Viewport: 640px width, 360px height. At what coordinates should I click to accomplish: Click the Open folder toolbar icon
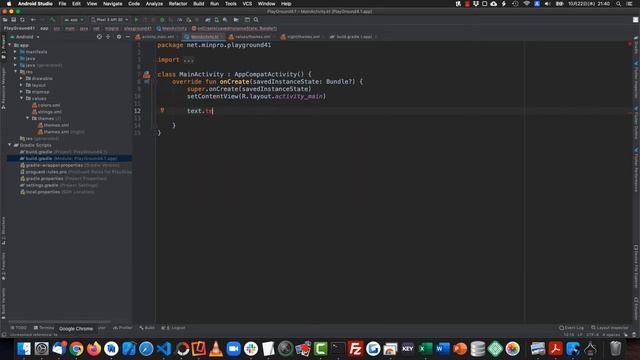(5, 20)
